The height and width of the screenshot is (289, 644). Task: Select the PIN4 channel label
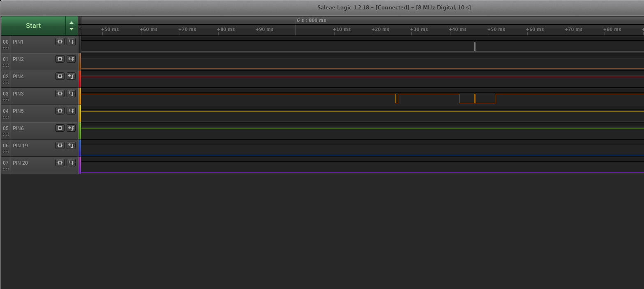click(x=18, y=76)
